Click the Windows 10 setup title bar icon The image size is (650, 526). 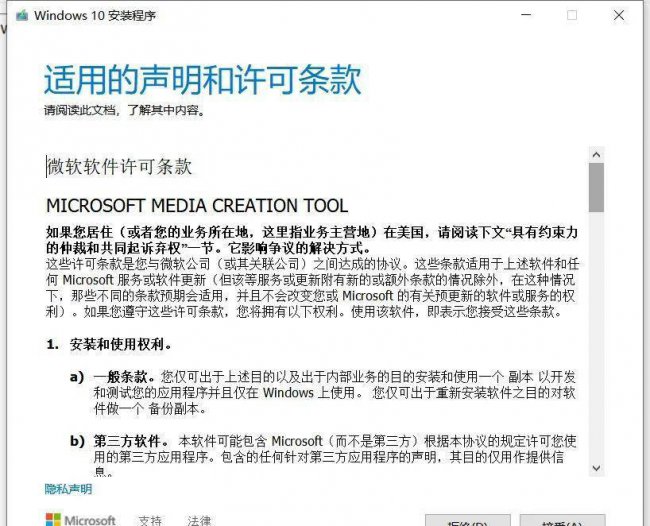22,16
